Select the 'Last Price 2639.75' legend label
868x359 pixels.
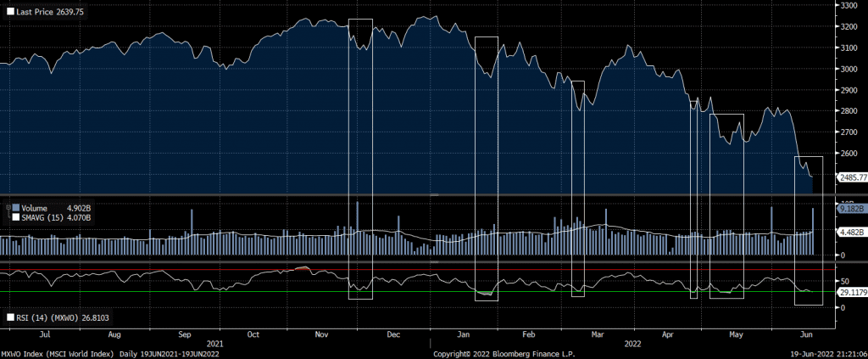pyautogui.click(x=50, y=11)
